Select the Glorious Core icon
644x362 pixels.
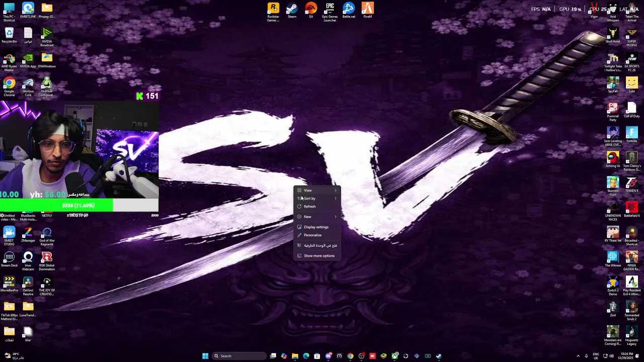pyautogui.click(x=28, y=87)
